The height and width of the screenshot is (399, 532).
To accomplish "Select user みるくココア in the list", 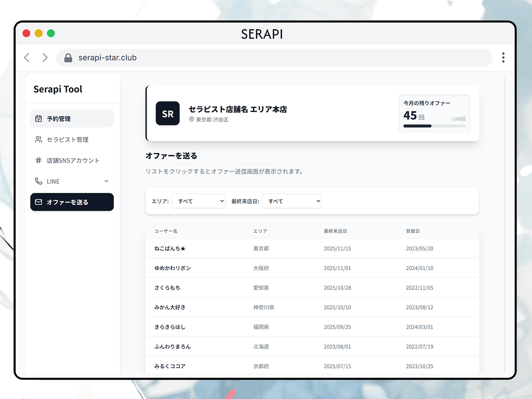I will pos(312,366).
